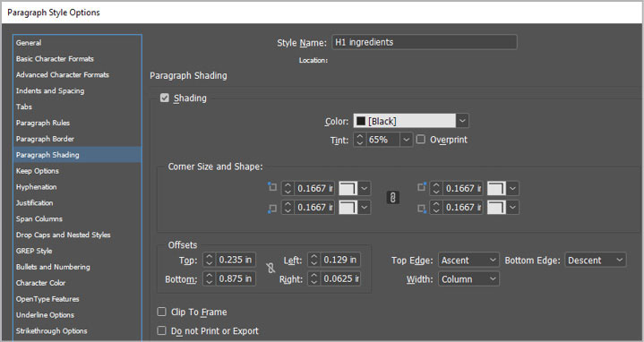
Task: Click the bottom-right corner shape preview
Action: pos(496,208)
